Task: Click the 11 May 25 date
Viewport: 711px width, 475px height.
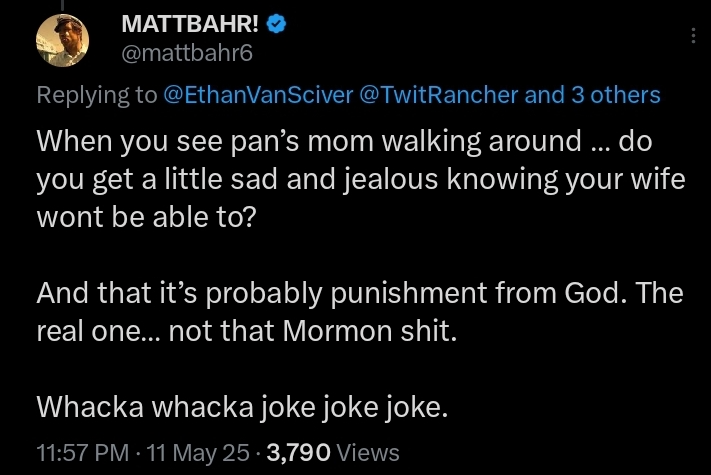Action: (198, 453)
